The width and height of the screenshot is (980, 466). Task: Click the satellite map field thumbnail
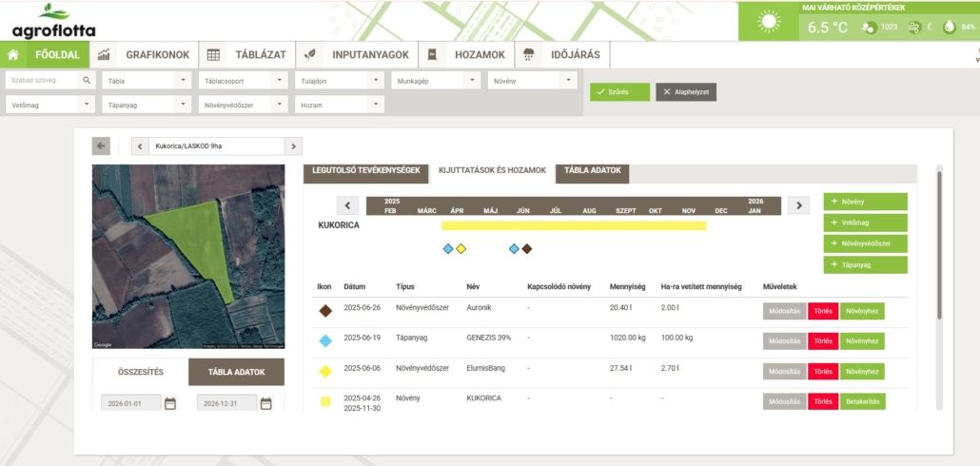188,257
